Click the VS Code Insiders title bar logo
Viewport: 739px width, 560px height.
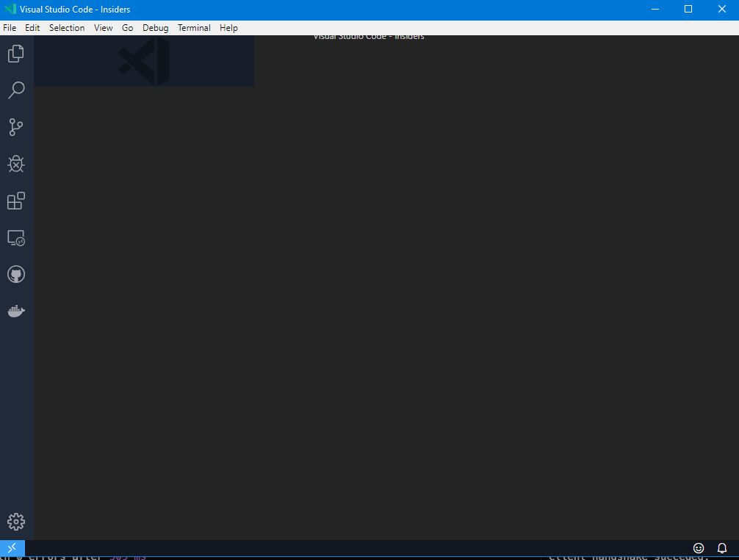click(x=10, y=9)
